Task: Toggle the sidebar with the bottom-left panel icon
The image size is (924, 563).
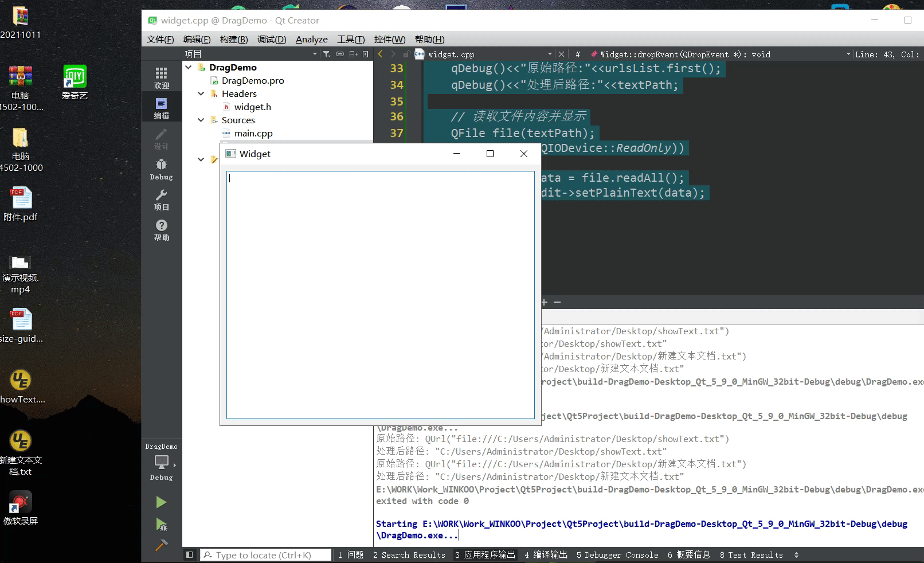Action: (189, 555)
